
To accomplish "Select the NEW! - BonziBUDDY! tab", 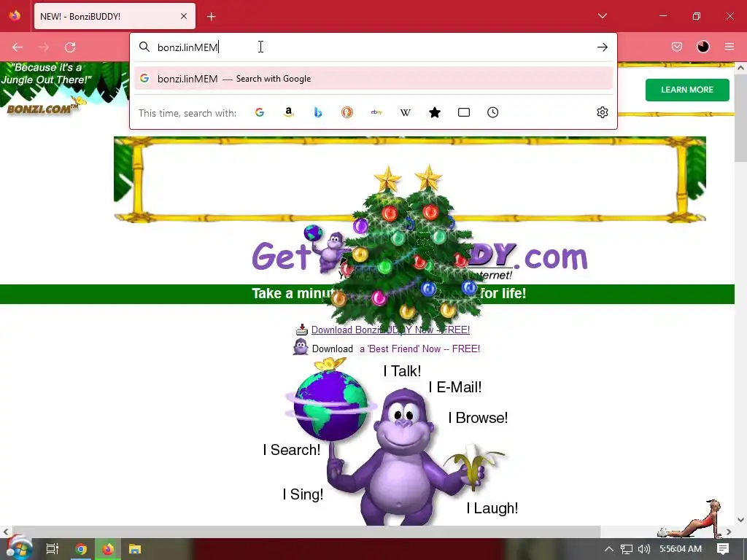I will point(115,16).
